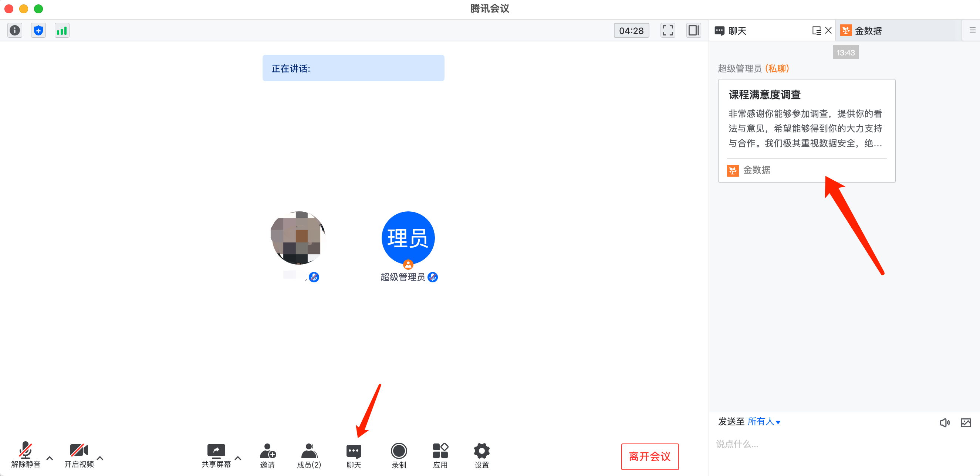The image size is (980, 476).
Task: Check the network signal bars icon
Action: coord(62,30)
